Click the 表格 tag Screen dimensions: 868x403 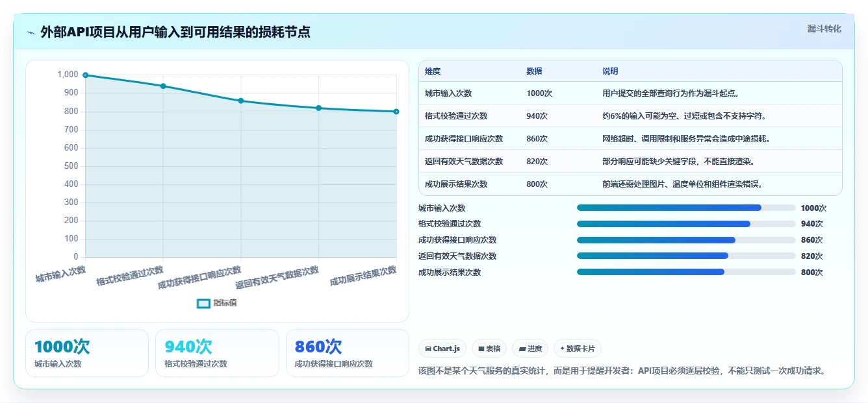pos(489,348)
